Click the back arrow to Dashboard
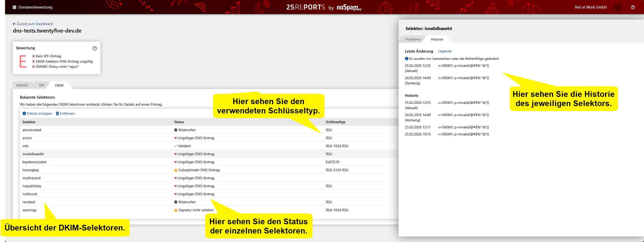 (14, 24)
